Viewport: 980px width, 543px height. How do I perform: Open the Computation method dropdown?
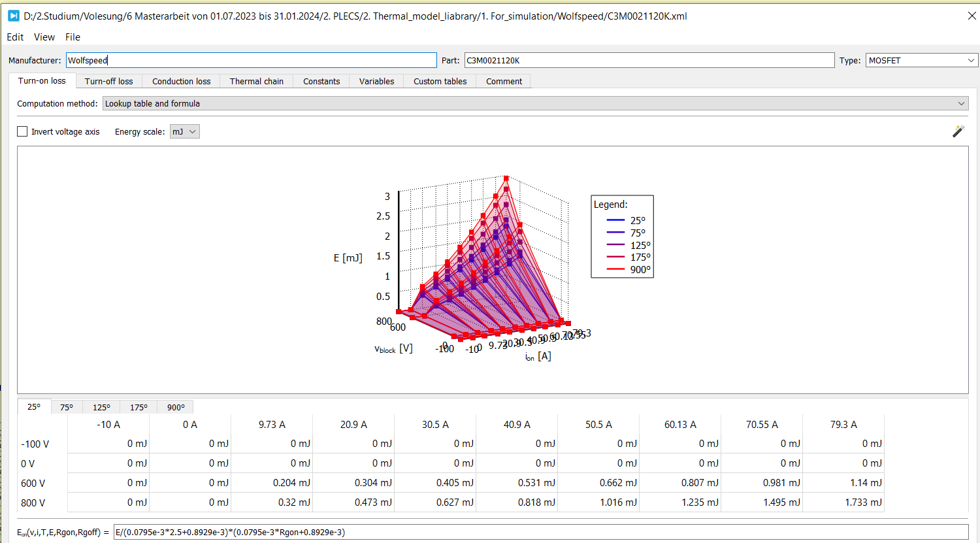[535, 103]
